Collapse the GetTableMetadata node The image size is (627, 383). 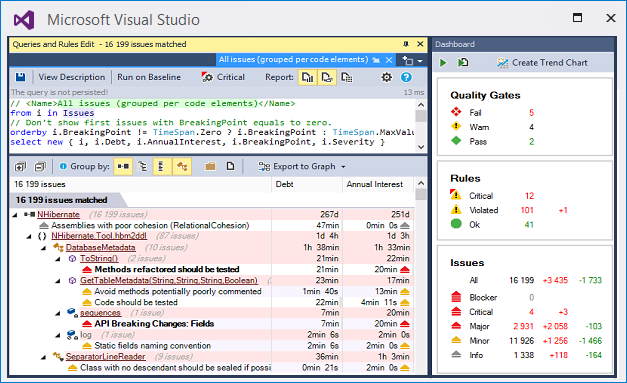[x=58, y=281]
